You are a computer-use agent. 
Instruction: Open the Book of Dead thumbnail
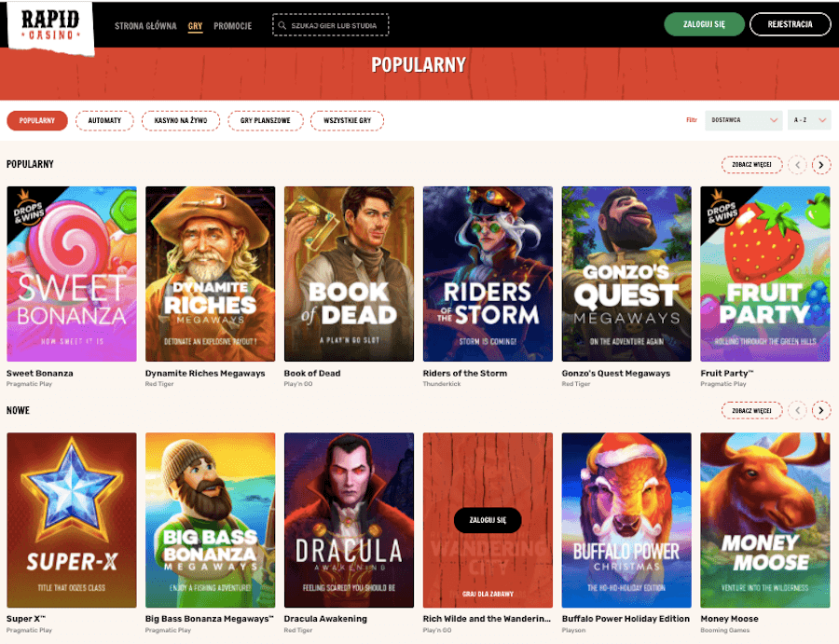coord(349,274)
